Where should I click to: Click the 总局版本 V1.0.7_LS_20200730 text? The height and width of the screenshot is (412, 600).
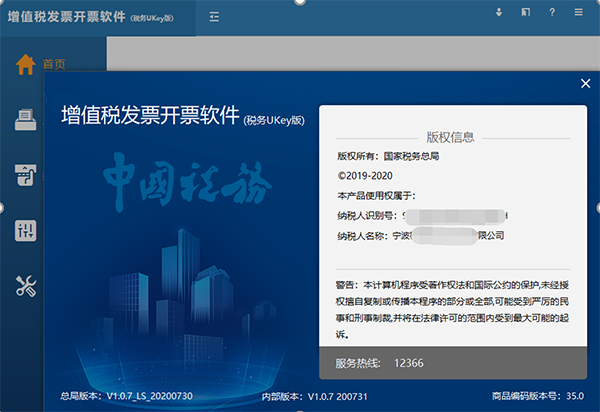(126, 395)
